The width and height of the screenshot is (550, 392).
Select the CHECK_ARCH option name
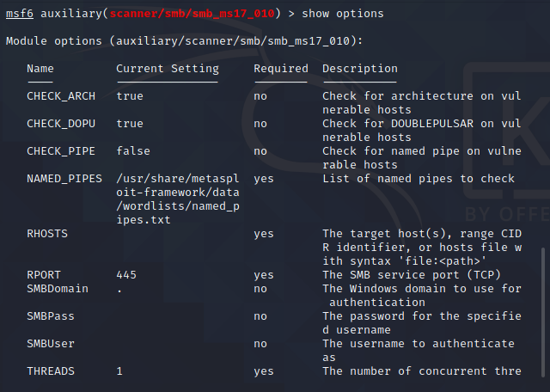(61, 96)
